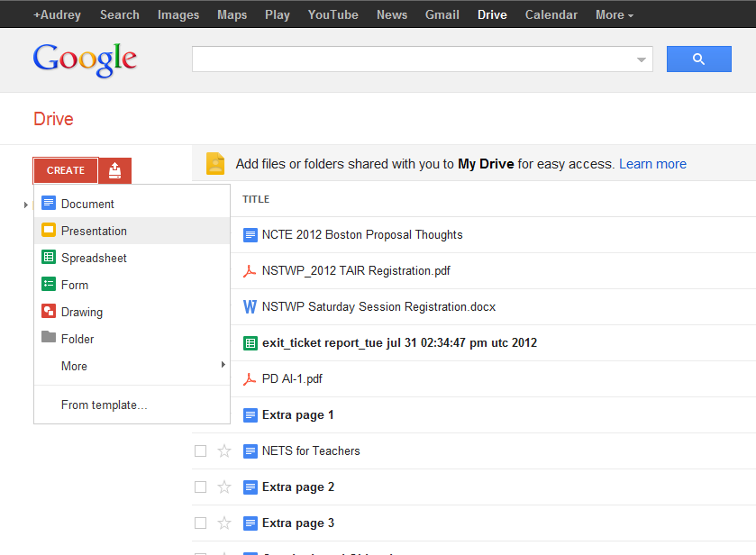Open the file upload icon beside CREATE
Image resolution: width=756 pixels, height=555 pixels.
[114, 169]
